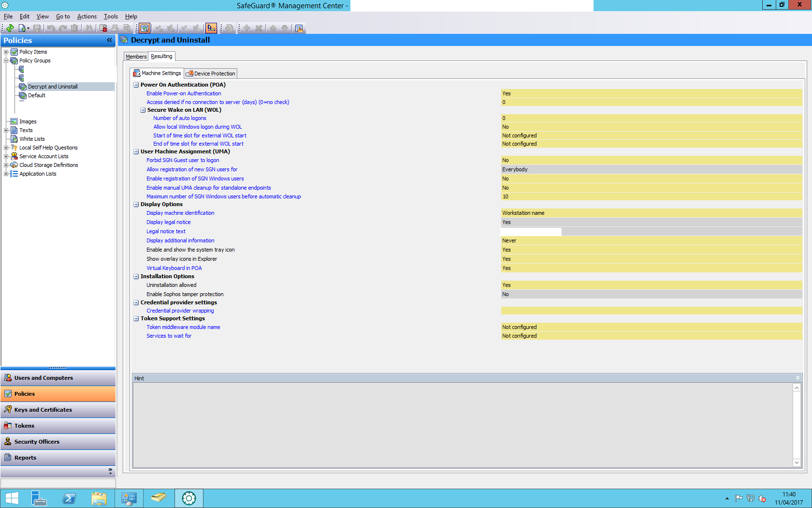Viewport: 812px width, 508px height.
Task: Open the Users and Computers section
Action: 58,378
